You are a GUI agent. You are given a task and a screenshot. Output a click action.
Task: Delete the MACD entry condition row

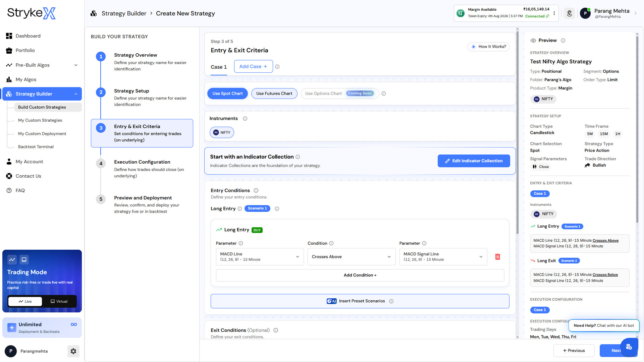pos(497,257)
